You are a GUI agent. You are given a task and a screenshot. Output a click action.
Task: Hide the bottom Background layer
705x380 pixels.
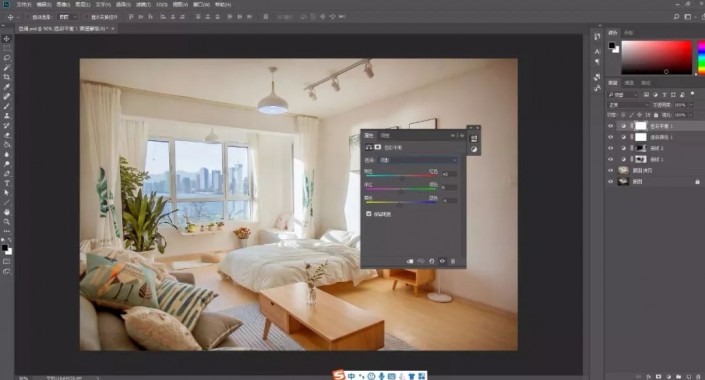click(611, 182)
